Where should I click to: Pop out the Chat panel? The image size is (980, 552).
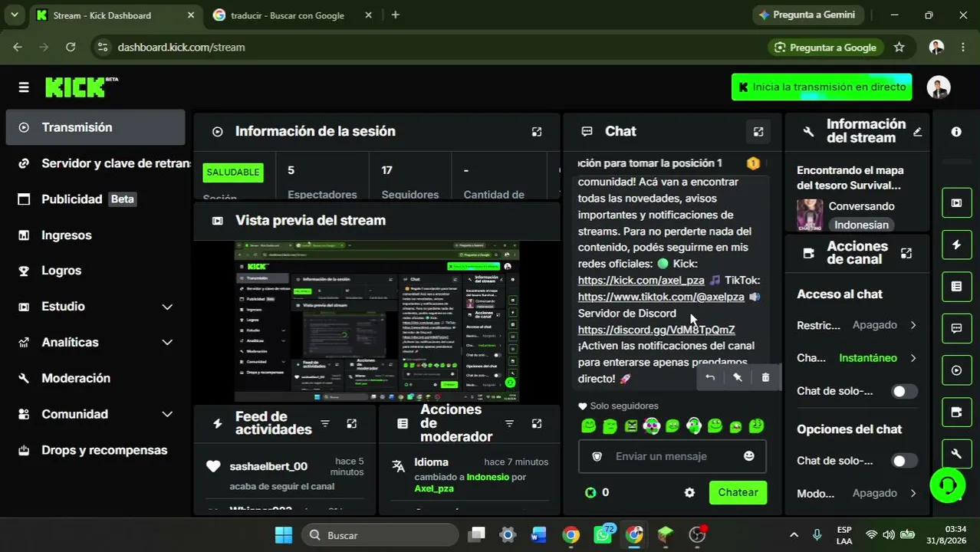(x=758, y=132)
